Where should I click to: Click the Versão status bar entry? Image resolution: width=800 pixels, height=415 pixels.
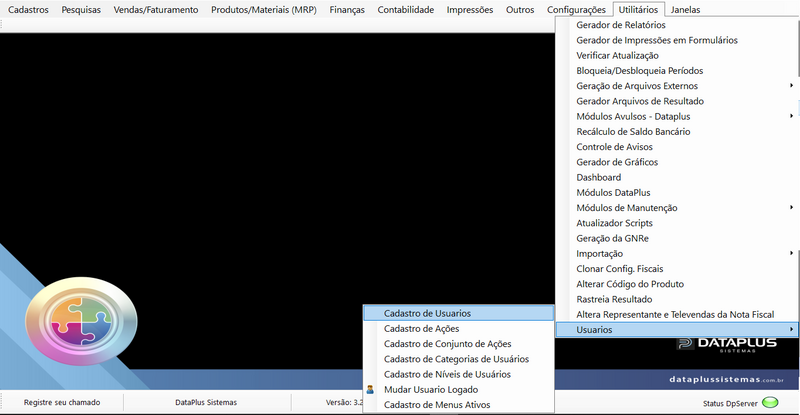tap(344, 403)
